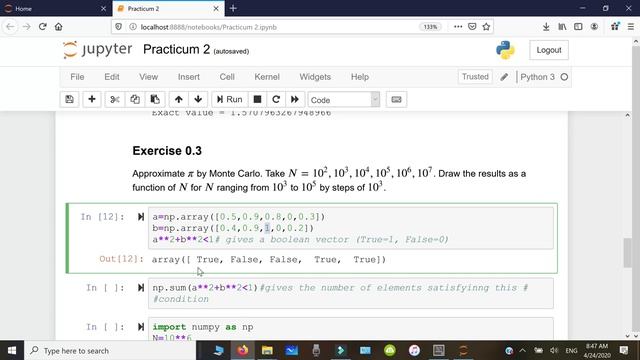Open the notification center icon
Screen dimensions: 640x360
pos(624,350)
